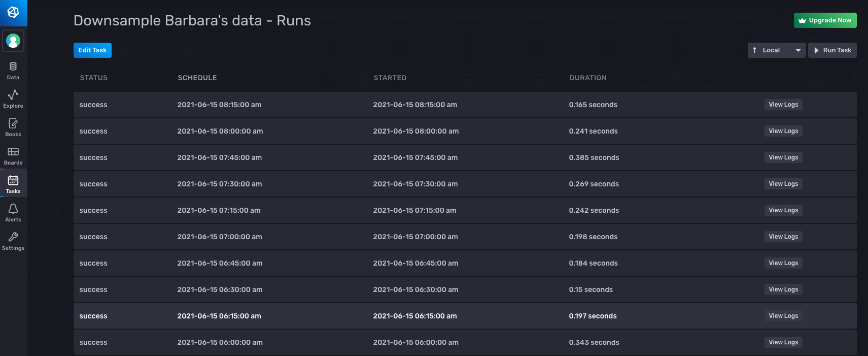The image size is (868, 356).
Task: Click the STARTED column header
Action: coord(390,78)
